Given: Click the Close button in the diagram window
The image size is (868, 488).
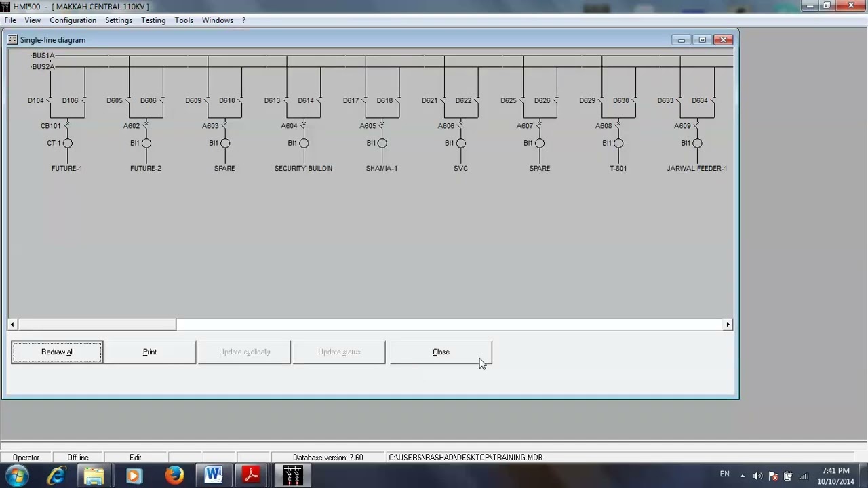Looking at the screenshot, I should [441, 352].
